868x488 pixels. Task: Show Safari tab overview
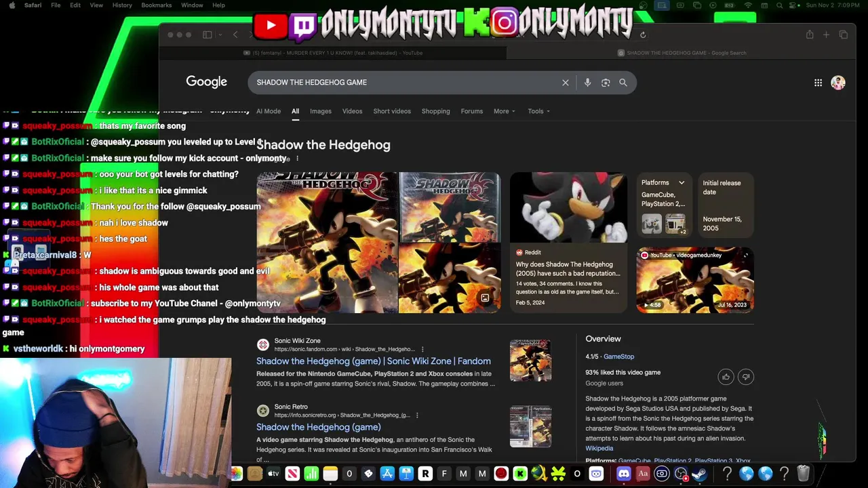point(844,35)
